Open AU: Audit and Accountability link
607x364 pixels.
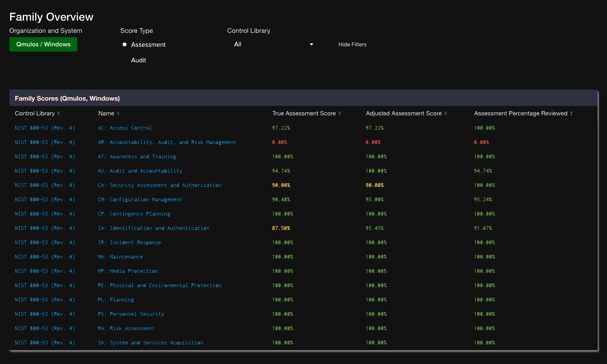tap(140, 171)
